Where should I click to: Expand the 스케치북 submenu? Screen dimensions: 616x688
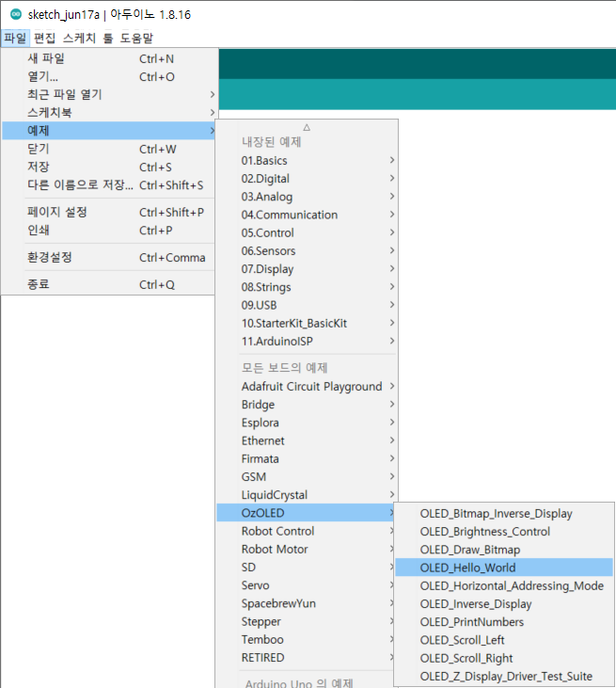pyautogui.click(x=108, y=112)
